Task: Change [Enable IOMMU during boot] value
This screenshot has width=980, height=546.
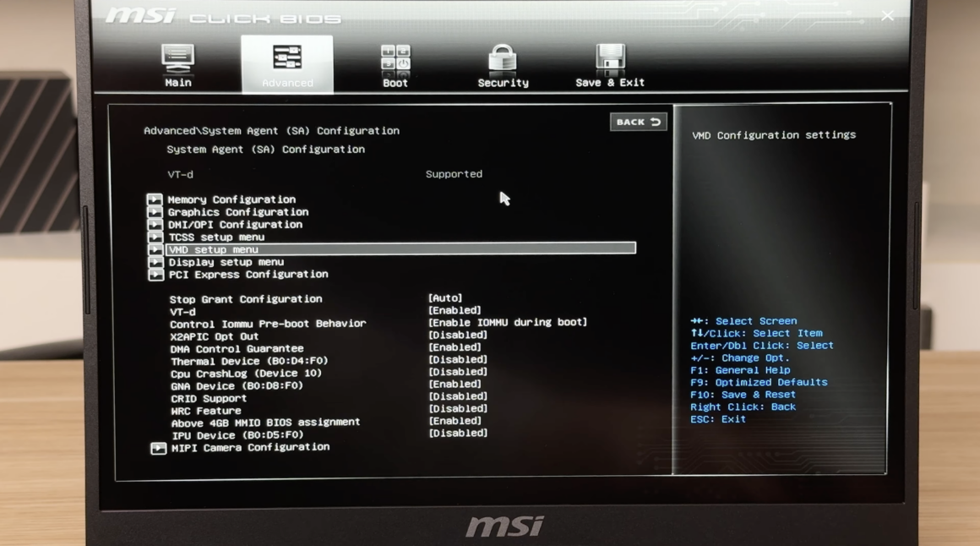Action: [508, 322]
